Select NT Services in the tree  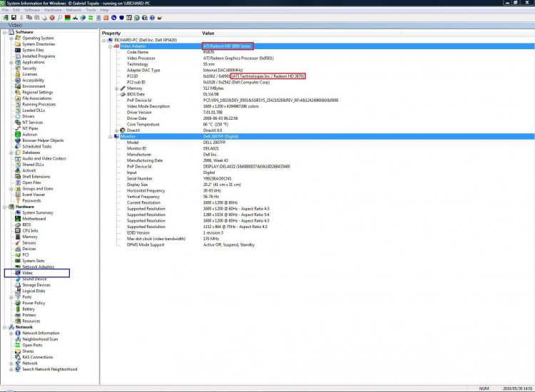(32, 123)
